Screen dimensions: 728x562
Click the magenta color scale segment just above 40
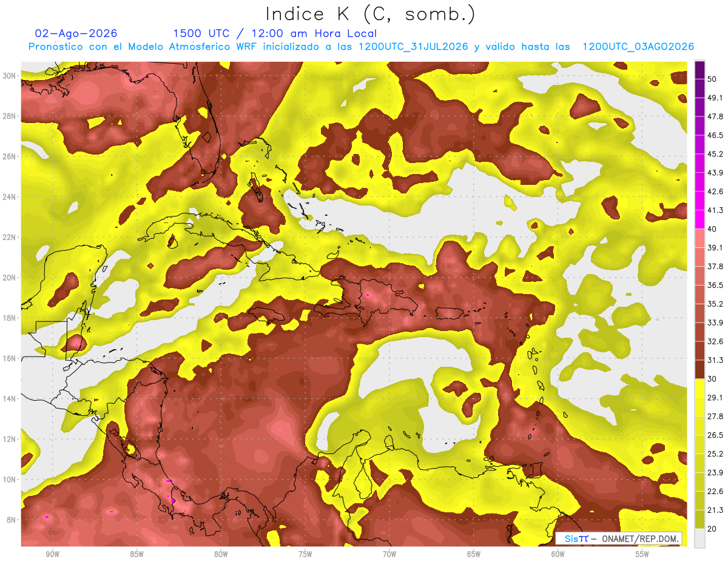[699, 219]
